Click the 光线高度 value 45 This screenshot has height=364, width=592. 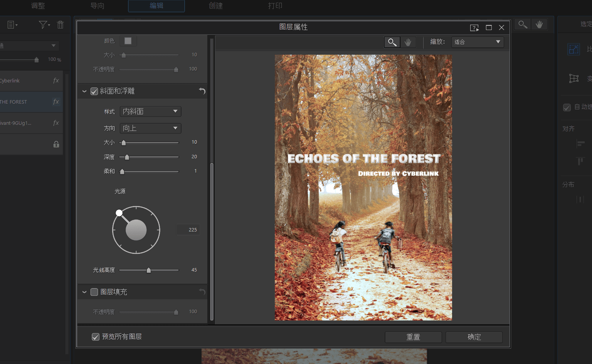[194, 270]
